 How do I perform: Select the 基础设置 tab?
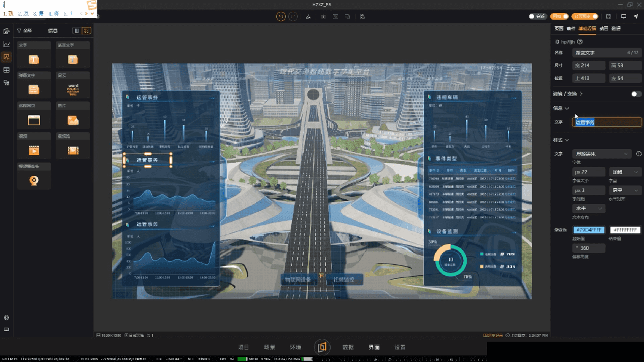point(587,28)
